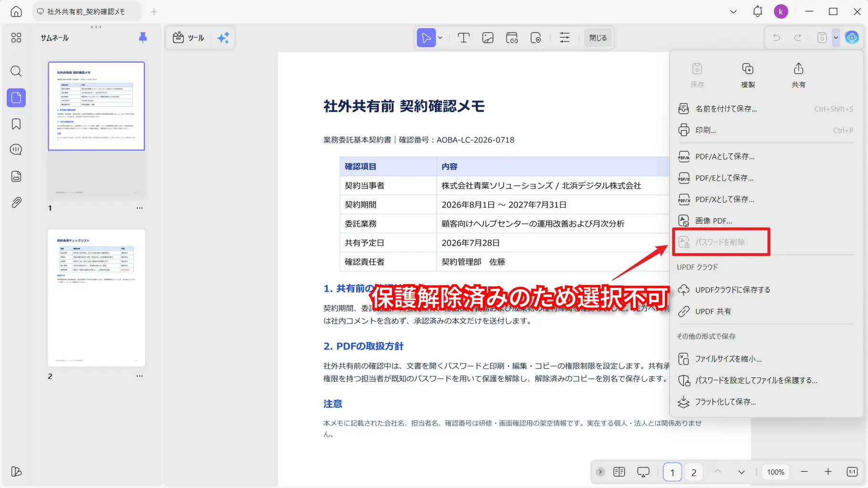This screenshot has height=488, width=868.
Task: Click 複製 in the save panel
Action: coord(748,75)
